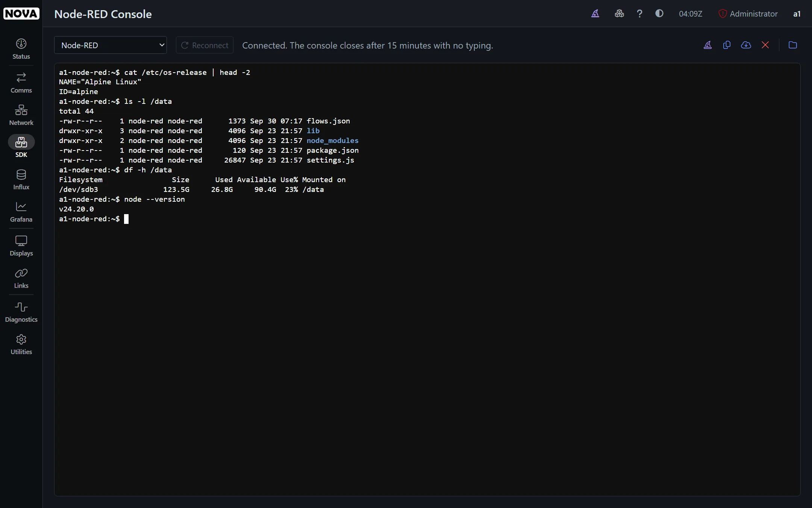Click the Node-RED Console page title
Screen dimensions: 812x508
(x=103, y=14)
